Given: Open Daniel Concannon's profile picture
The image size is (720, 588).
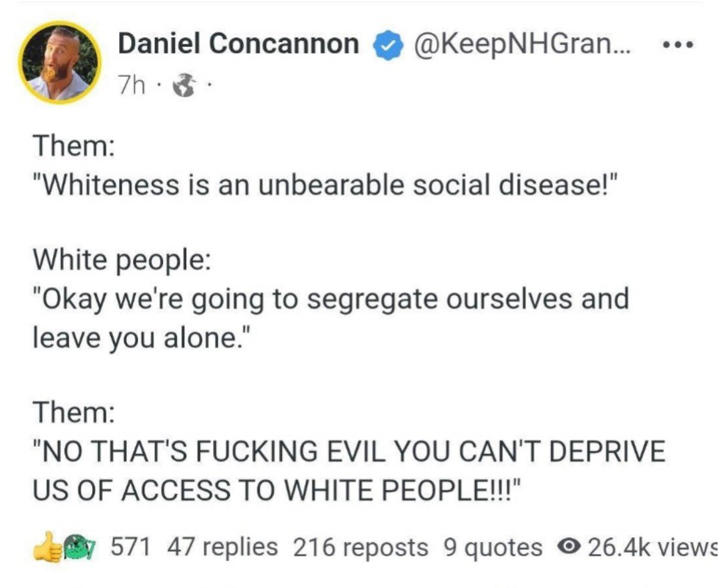Looking at the screenshot, I should pyautogui.click(x=60, y=63).
